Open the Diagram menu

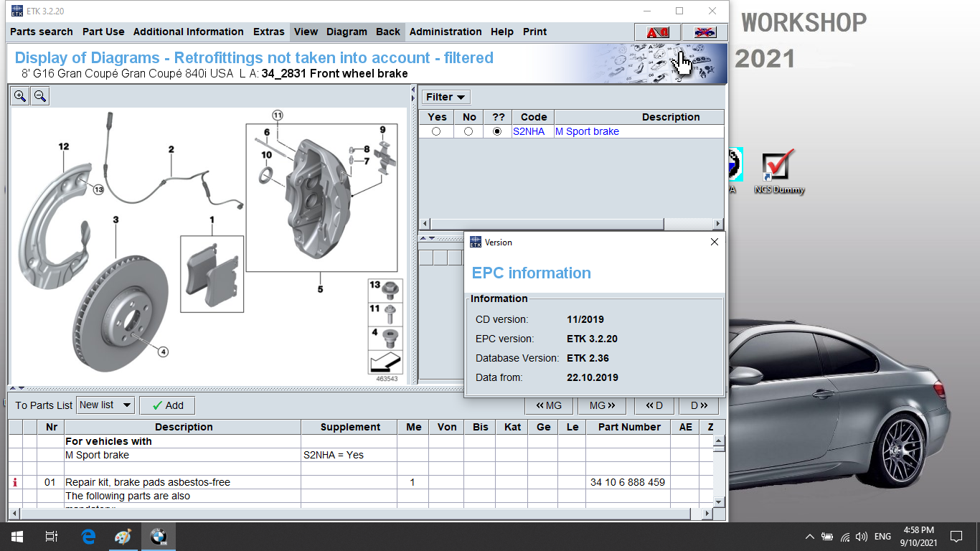tap(347, 32)
